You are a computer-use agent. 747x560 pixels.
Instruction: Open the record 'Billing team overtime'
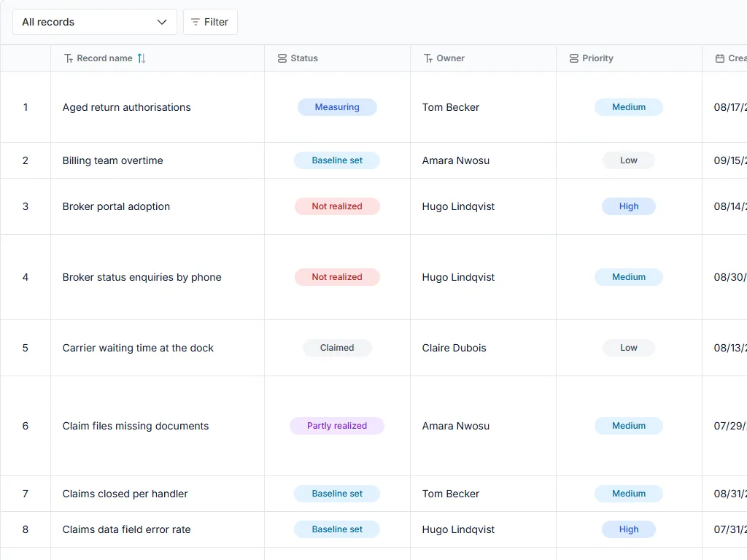click(x=113, y=160)
